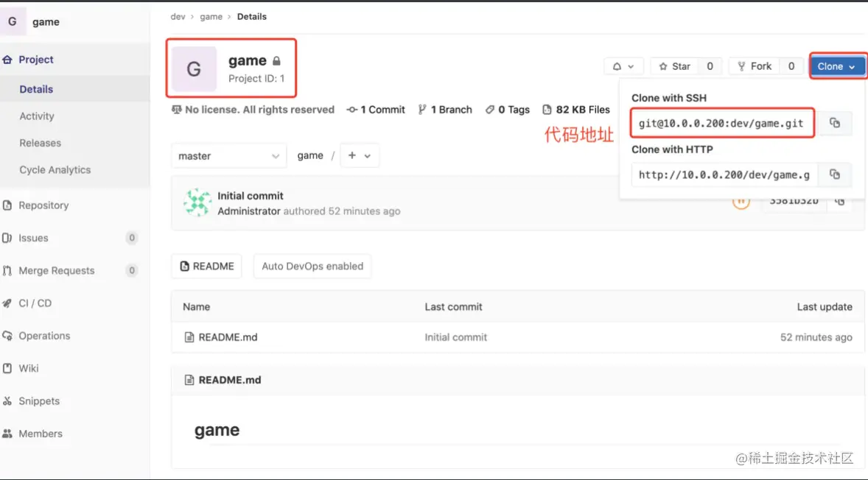Click the Issues count badge
The height and width of the screenshot is (480, 868).
[x=132, y=238]
